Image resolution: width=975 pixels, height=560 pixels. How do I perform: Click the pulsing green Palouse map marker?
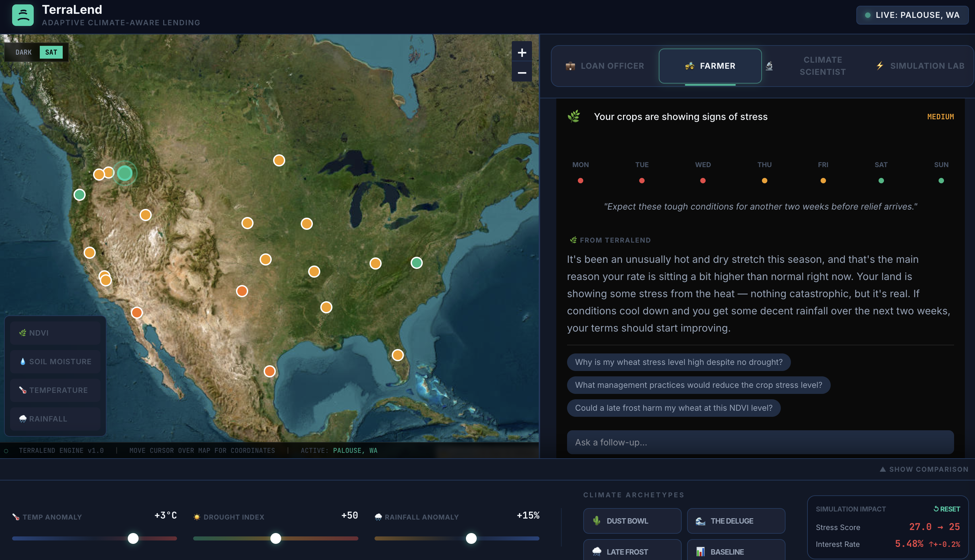pos(125,173)
